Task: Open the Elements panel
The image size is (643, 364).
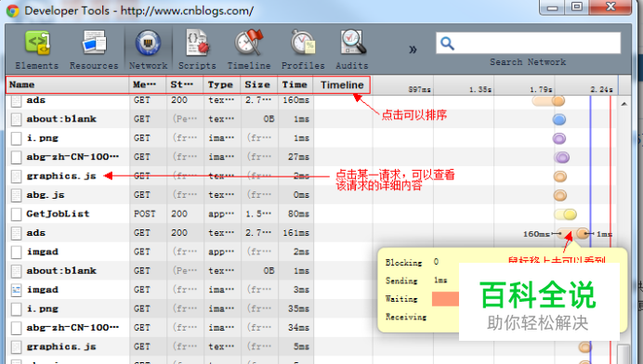Action: (37, 49)
